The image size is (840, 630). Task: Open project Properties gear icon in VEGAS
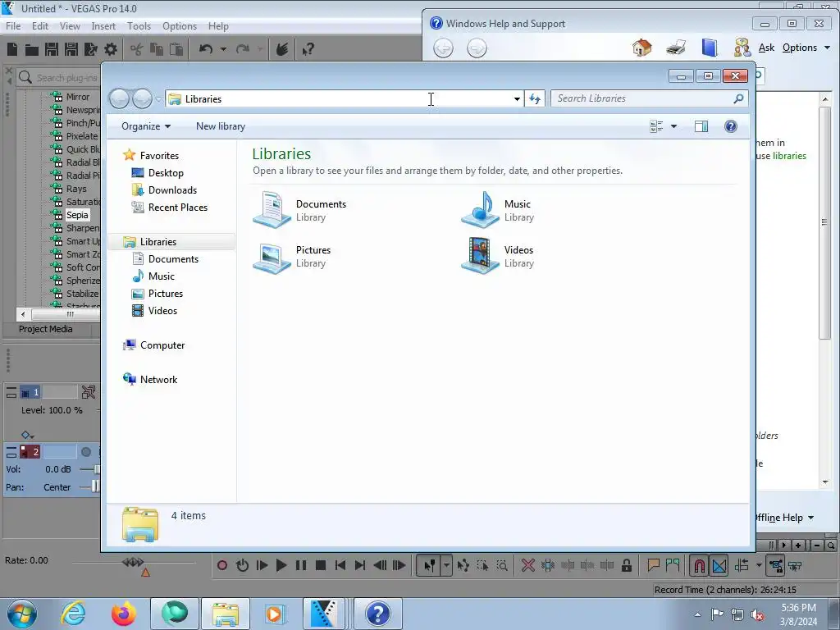(x=111, y=50)
